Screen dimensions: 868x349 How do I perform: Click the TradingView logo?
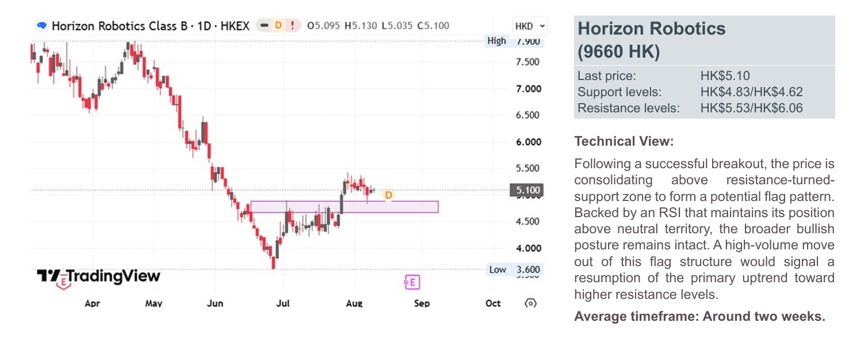coord(98,276)
